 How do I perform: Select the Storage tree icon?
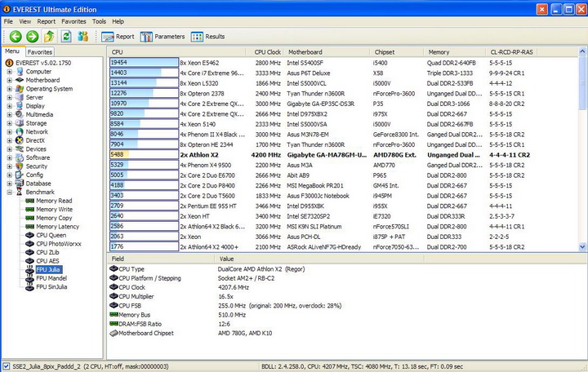click(x=20, y=123)
